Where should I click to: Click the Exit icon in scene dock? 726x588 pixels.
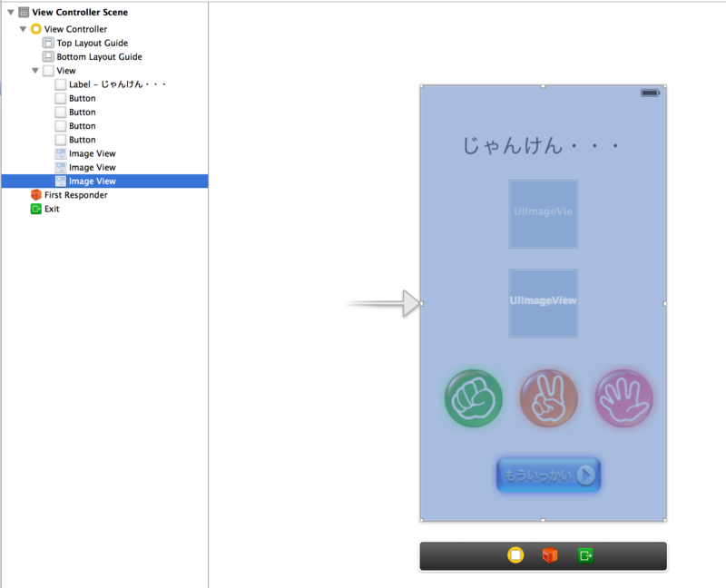[x=585, y=555]
